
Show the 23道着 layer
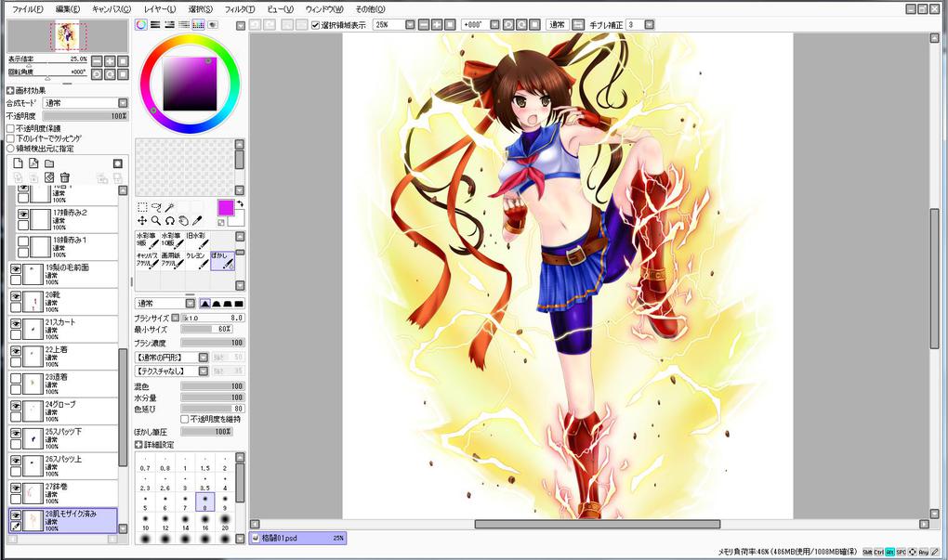(16, 379)
